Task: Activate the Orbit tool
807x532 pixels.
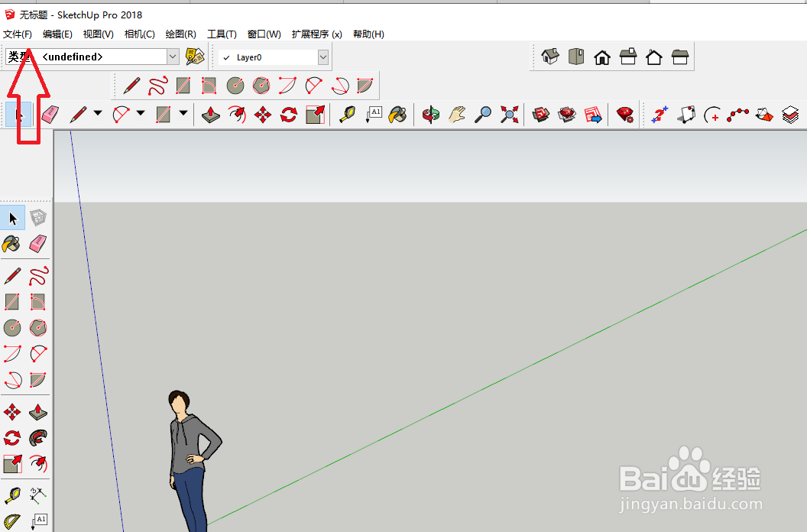Action: 429,115
